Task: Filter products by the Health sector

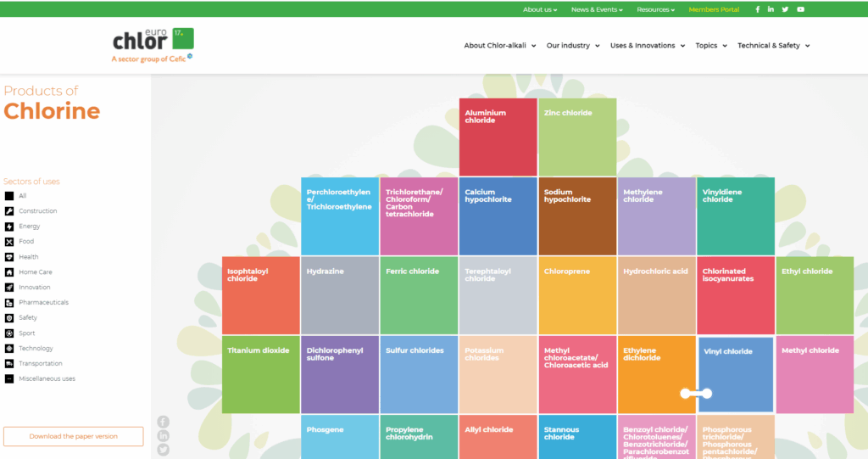Action: [28, 257]
